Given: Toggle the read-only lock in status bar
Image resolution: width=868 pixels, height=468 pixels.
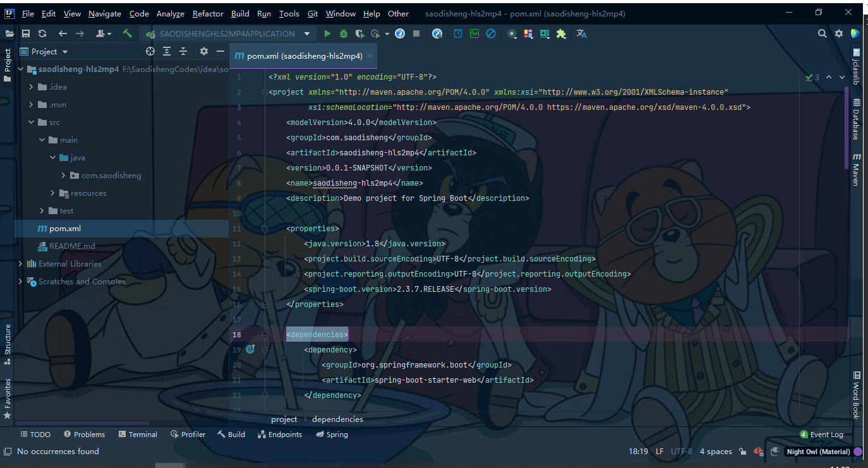Looking at the screenshot, I should [743, 452].
